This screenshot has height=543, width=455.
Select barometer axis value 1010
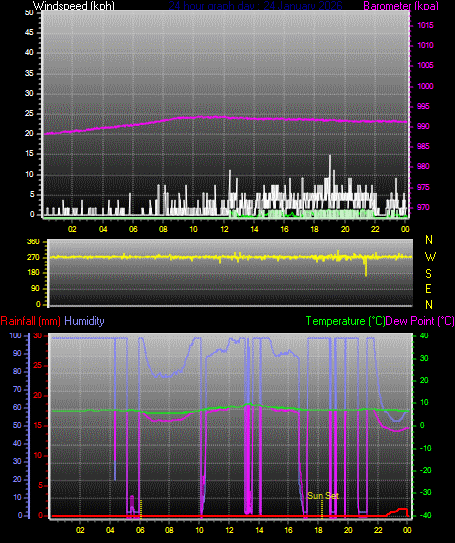click(x=425, y=45)
